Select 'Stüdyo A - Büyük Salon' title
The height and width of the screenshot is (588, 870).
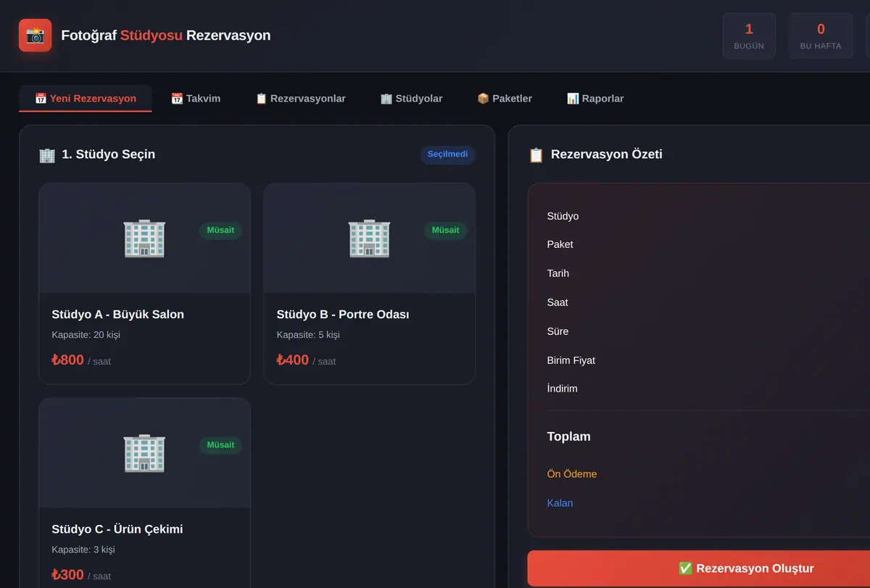[118, 315]
